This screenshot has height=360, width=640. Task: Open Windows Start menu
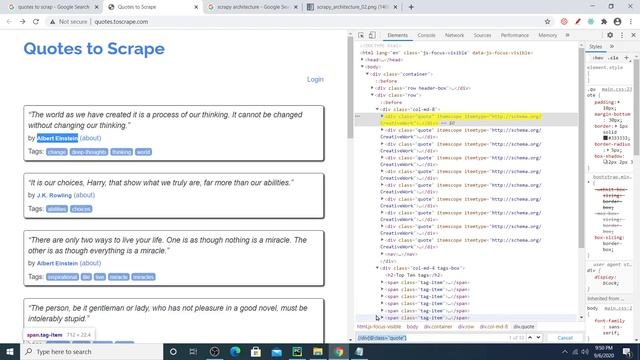10,351
